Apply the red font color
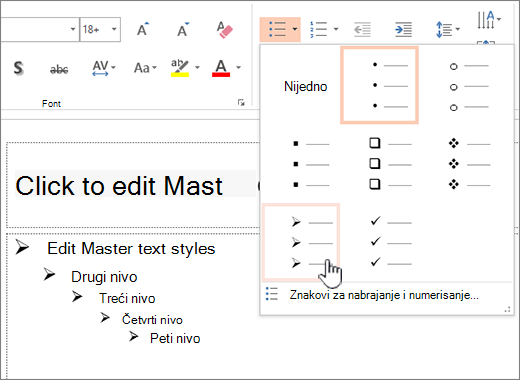 (x=221, y=68)
